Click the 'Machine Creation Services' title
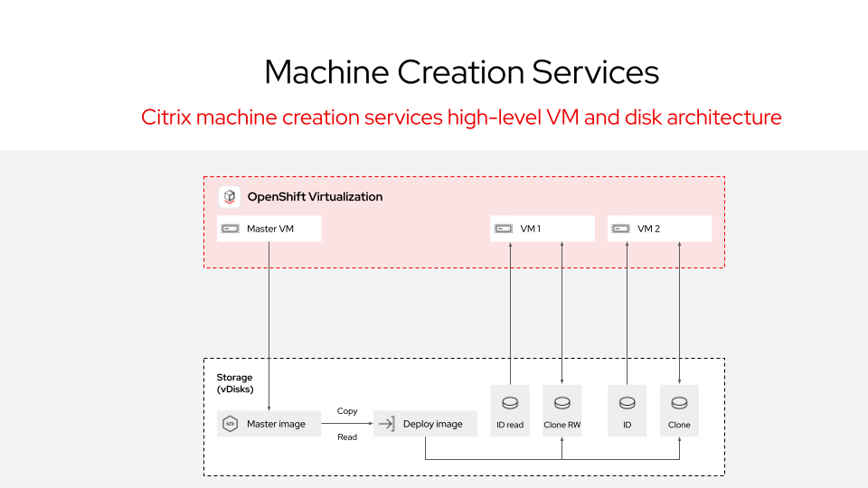The height and width of the screenshot is (488, 868). coord(462,72)
